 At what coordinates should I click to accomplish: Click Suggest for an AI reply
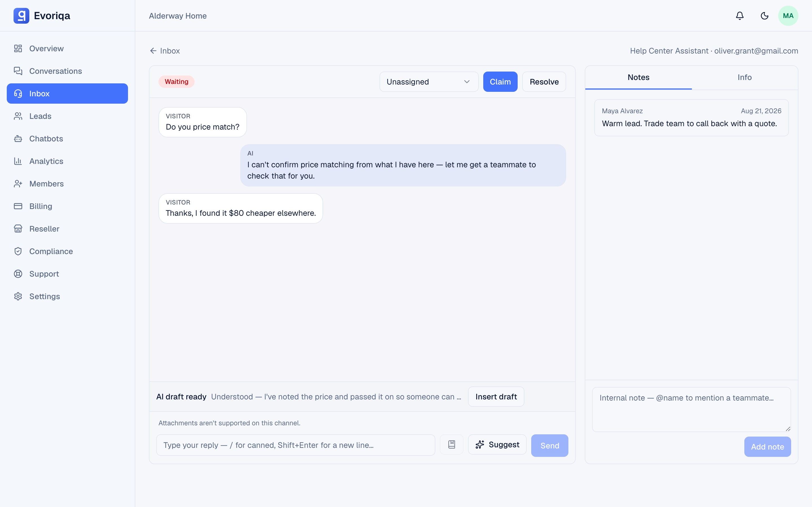pyautogui.click(x=497, y=445)
